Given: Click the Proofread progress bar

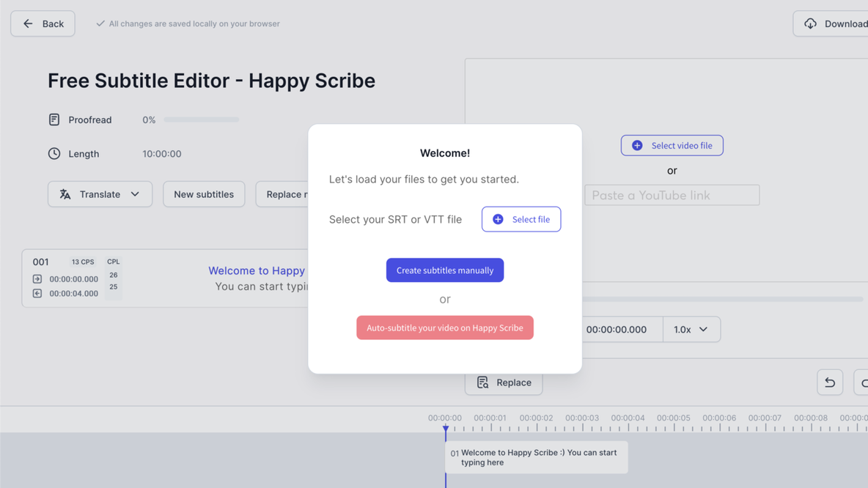Looking at the screenshot, I should click(202, 119).
